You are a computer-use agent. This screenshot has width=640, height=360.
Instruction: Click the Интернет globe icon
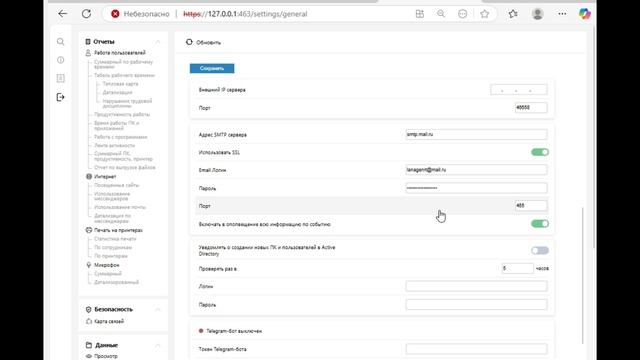(x=89, y=176)
